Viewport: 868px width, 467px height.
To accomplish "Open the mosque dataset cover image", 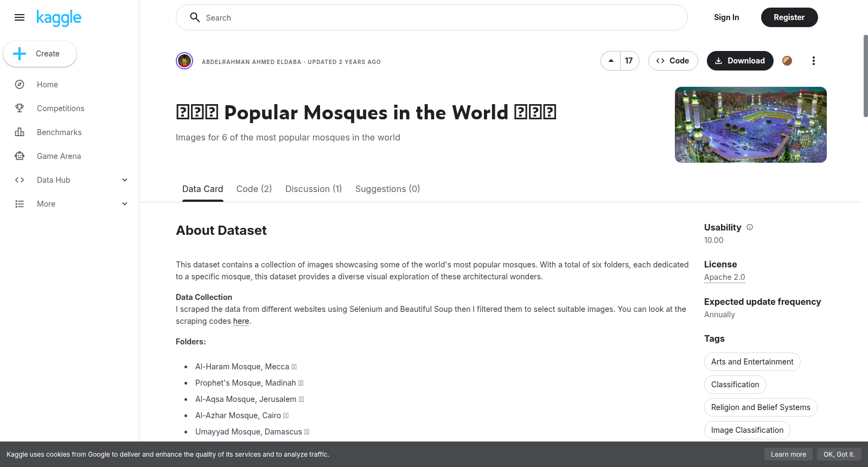I will pos(751,125).
